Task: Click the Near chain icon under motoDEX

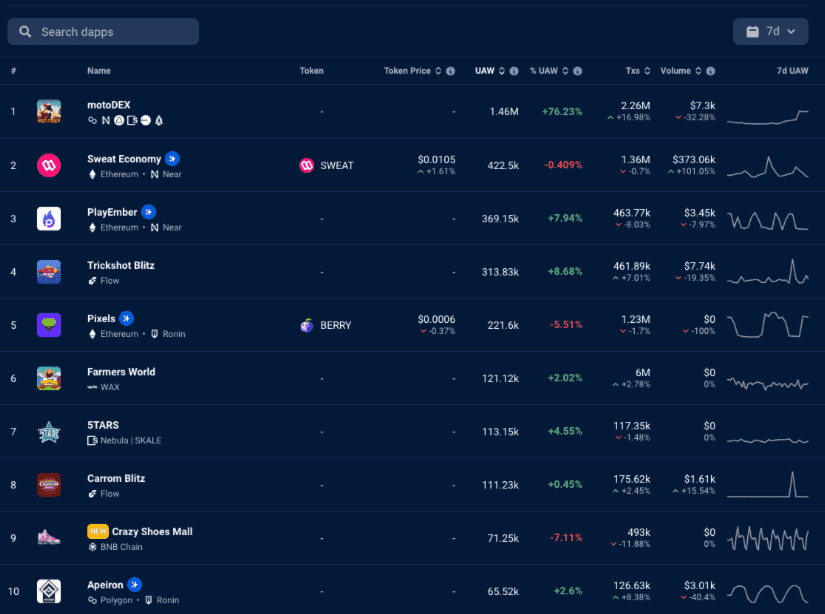Action: (106, 120)
